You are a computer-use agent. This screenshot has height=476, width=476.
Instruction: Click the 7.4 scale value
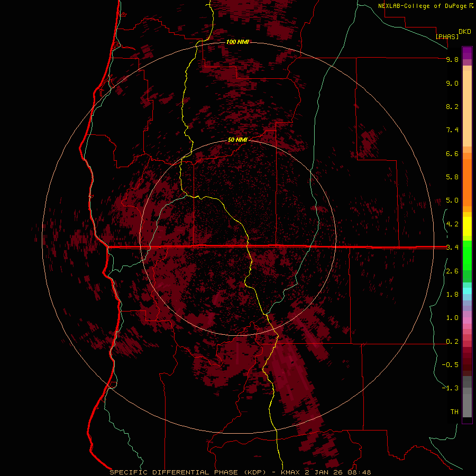click(x=452, y=130)
